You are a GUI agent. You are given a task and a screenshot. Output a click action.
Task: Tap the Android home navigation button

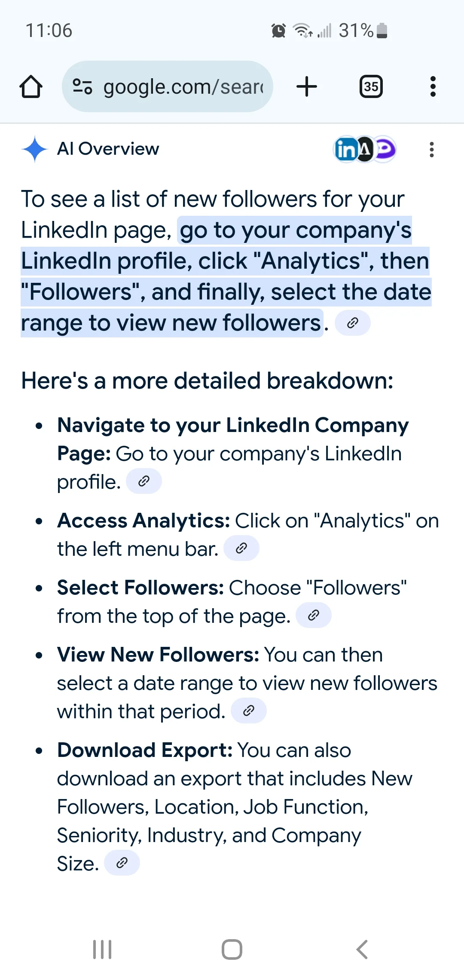[x=232, y=949]
